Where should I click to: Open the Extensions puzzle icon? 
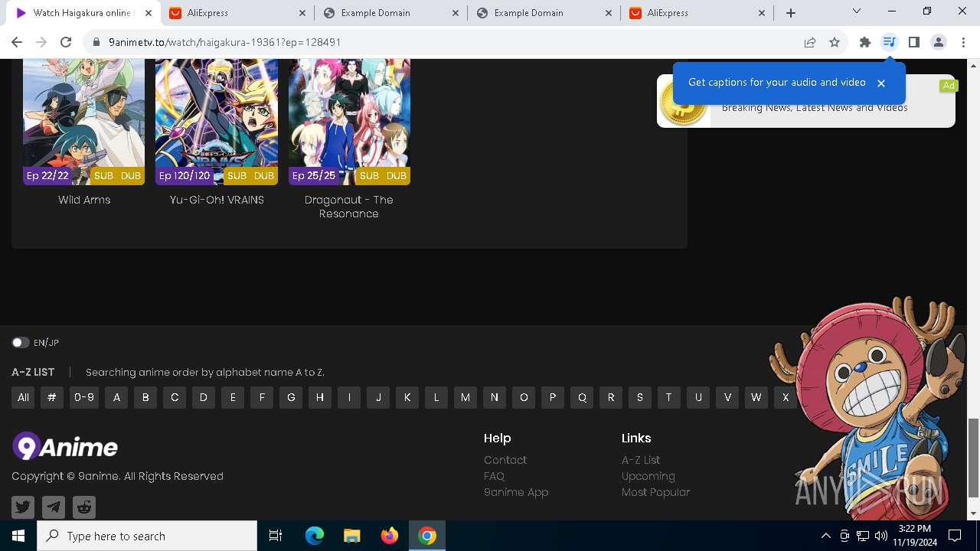point(865,42)
